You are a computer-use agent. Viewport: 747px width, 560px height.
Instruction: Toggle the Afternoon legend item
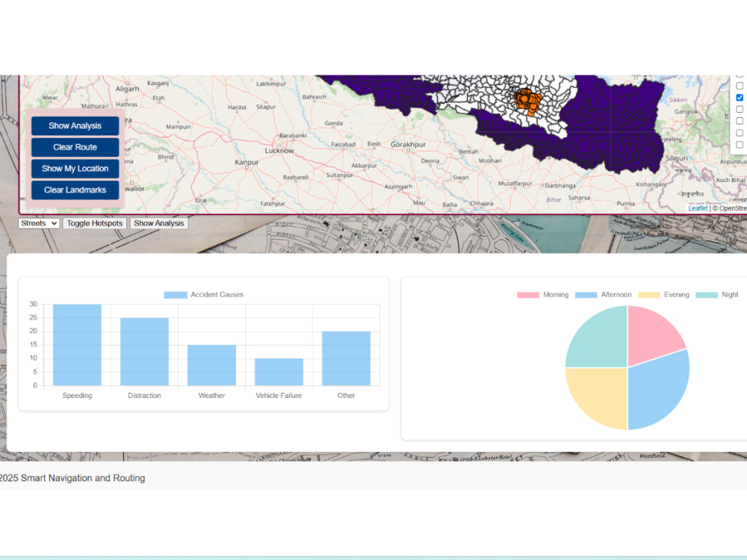(x=603, y=295)
